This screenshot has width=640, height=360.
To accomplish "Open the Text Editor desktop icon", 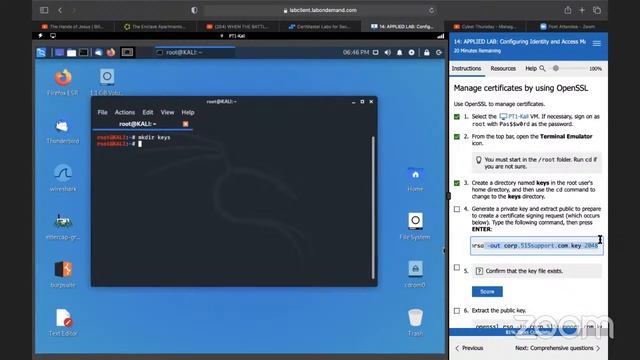I will pos(63,322).
